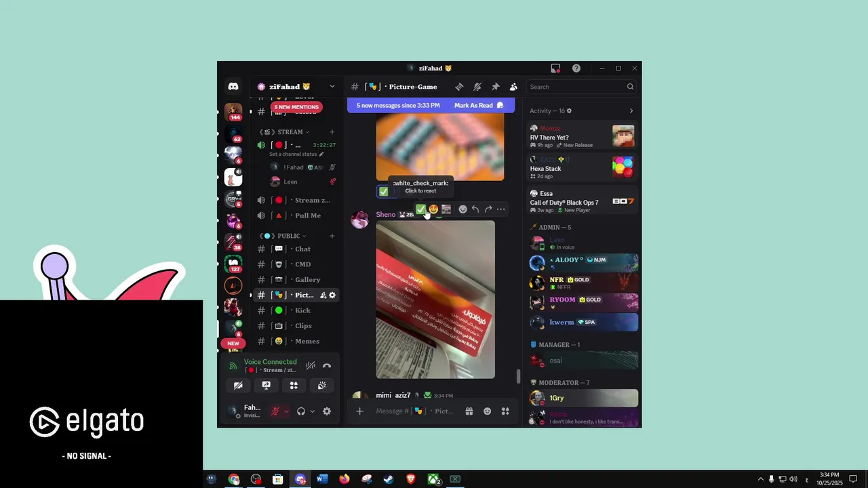
Task: Reply to Sheno's message arrow
Action: (x=475, y=209)
